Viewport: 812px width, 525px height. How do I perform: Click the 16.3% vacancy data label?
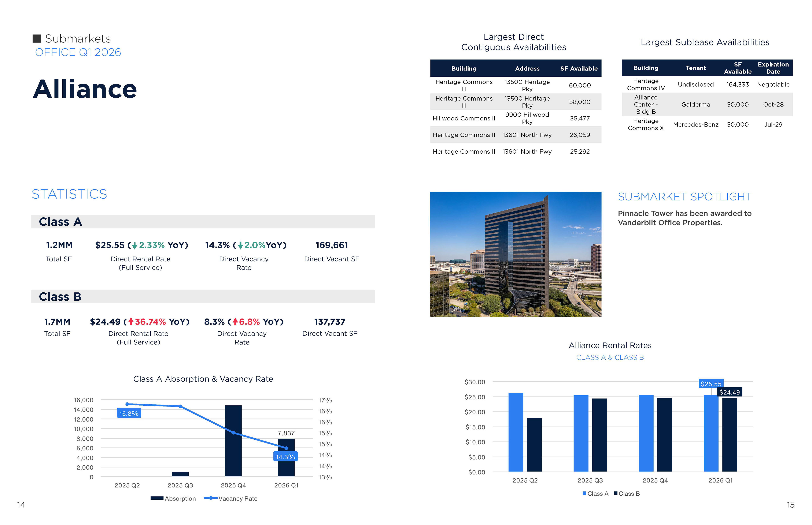point(129,413)
